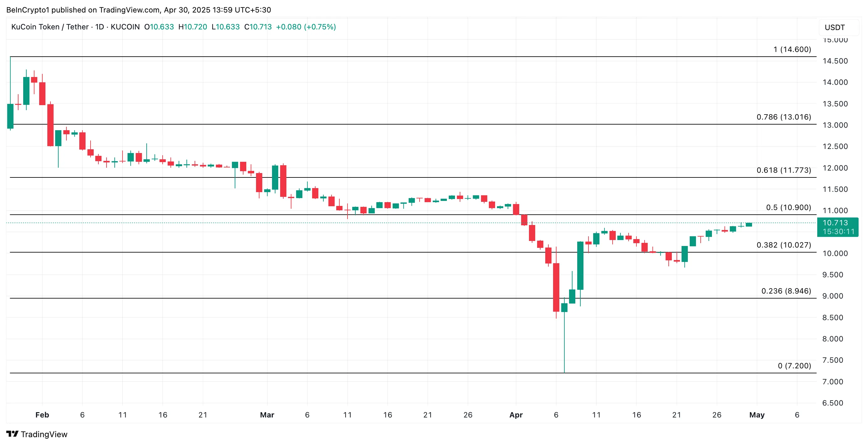Click the +0.080 (+0.75%) change value
868x445 pixels.
(x=306, y=27)
